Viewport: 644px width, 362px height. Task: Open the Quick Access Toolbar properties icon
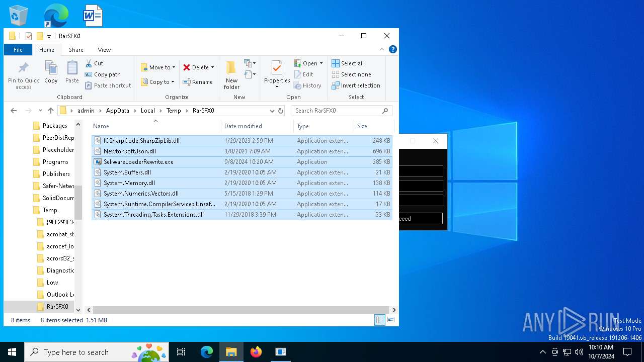point(29,36)
